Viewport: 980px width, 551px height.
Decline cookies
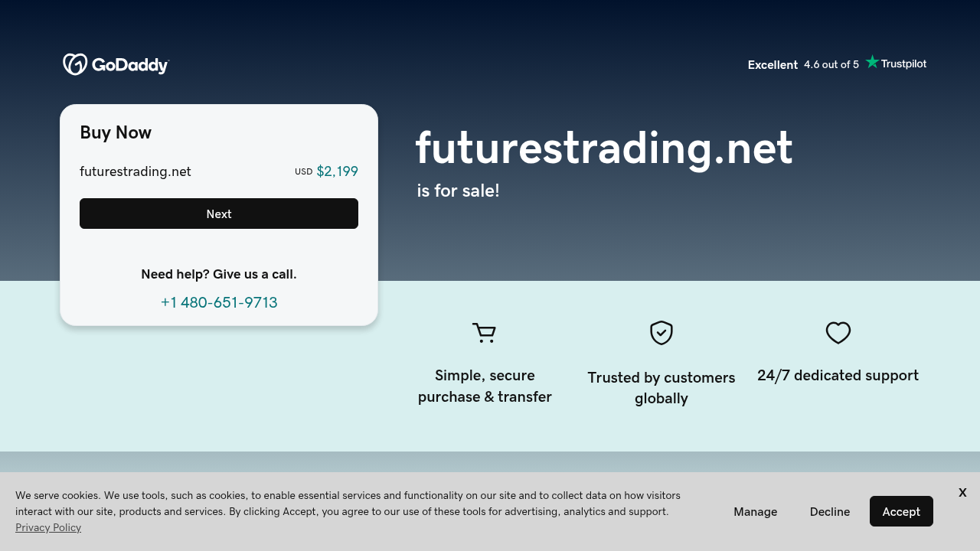click(830, 511)
